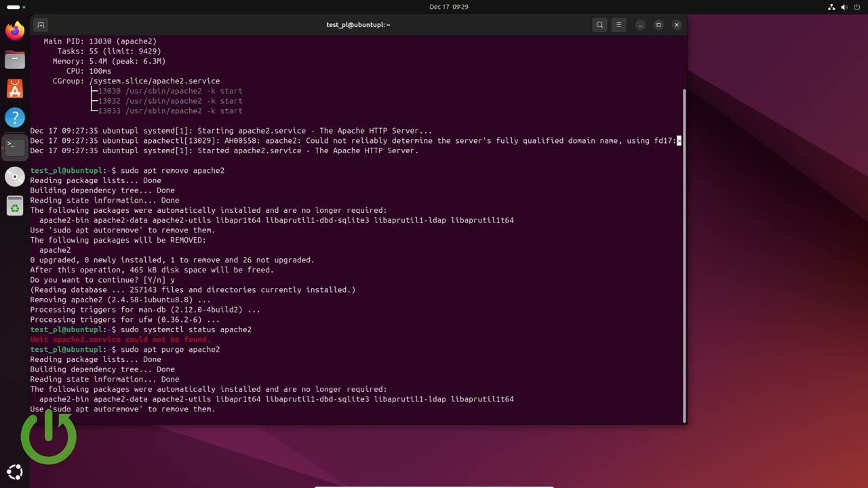The width and height of the screenshot is (868, 488).
Task: Click the network status icon
Action: (x=832, y=7)
